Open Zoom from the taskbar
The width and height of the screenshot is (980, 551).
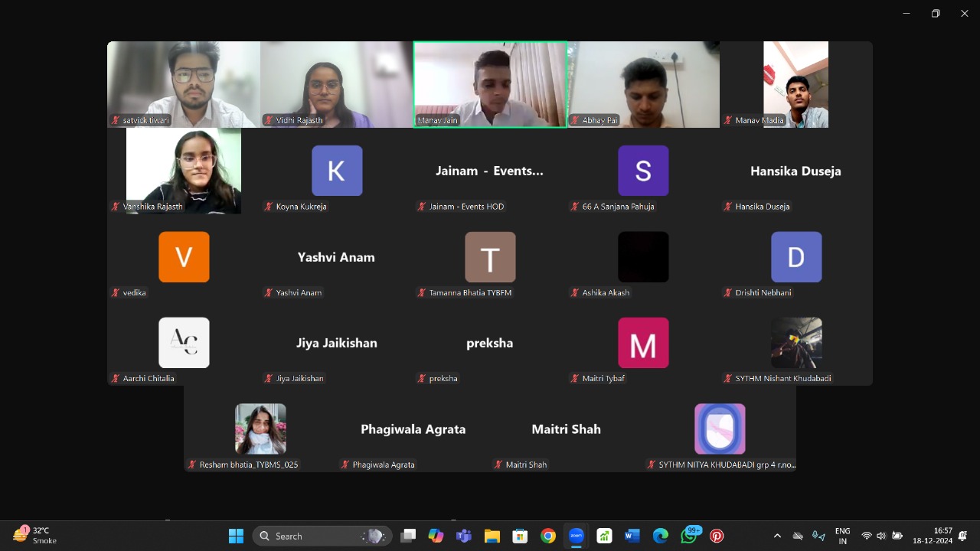click(576, 536)
